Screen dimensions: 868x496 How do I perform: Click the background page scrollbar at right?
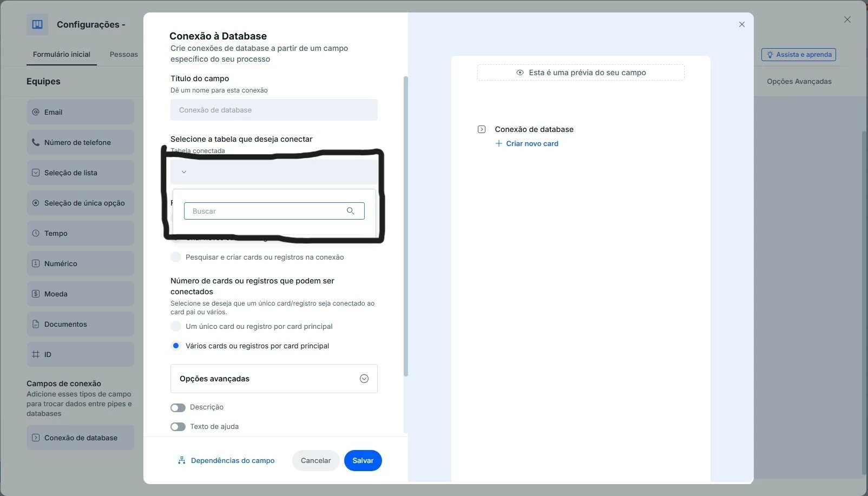pos(864,303)
